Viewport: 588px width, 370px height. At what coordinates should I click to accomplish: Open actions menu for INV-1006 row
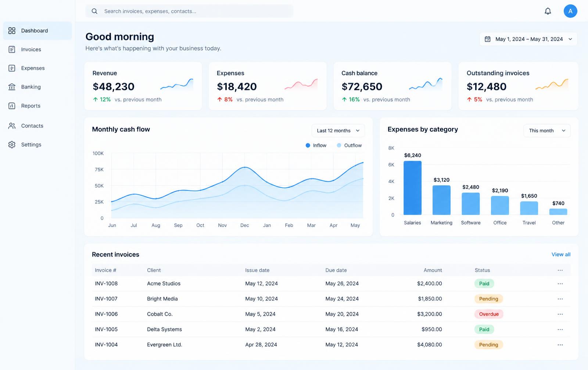click(560, 314)
